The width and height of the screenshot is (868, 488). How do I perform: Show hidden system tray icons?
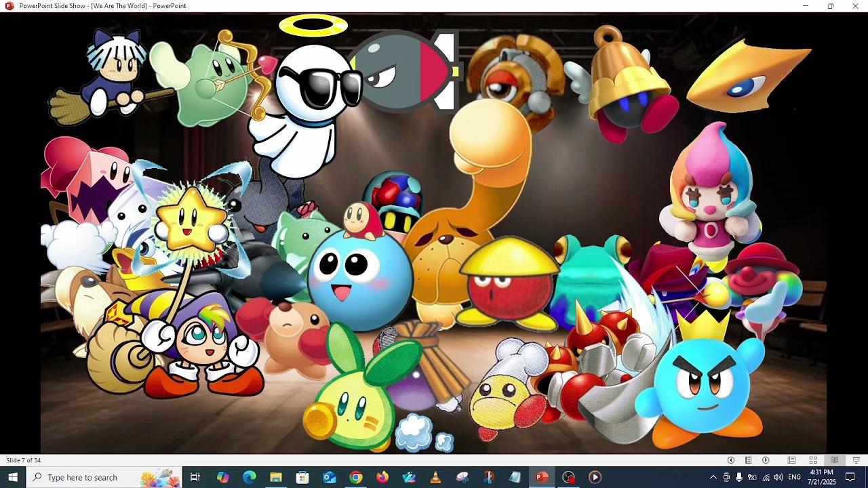point(713,477)
